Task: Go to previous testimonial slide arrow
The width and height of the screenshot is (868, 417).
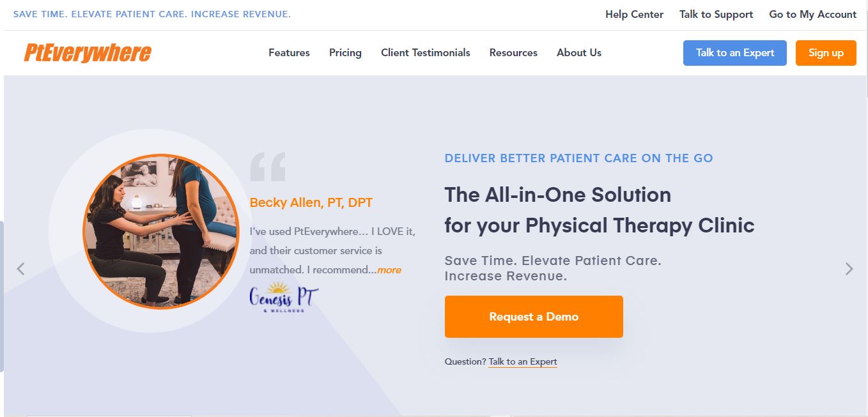Action: 20,269
